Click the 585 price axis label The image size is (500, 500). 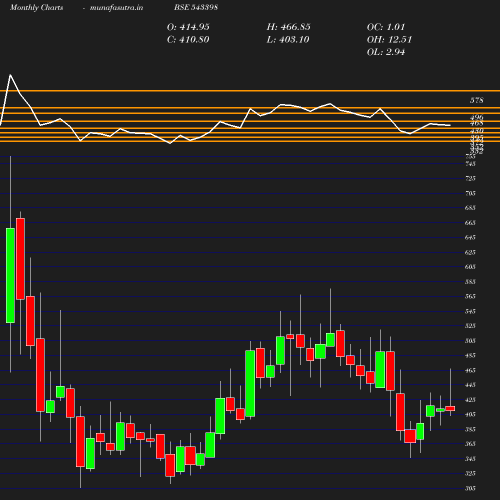point(470,282)
